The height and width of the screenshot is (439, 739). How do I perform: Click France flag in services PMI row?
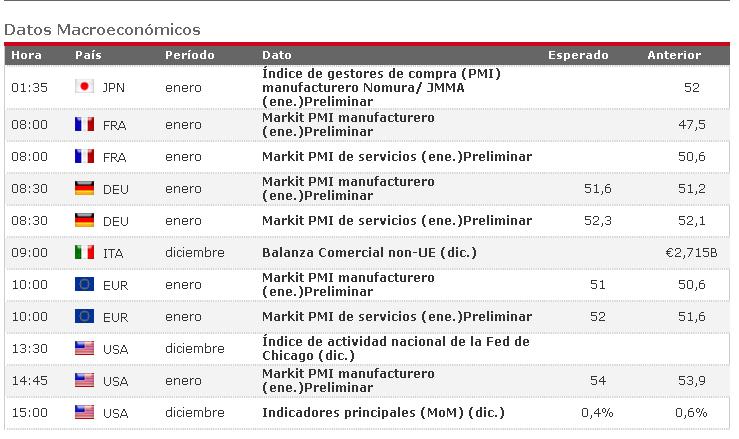pos(84,157)
